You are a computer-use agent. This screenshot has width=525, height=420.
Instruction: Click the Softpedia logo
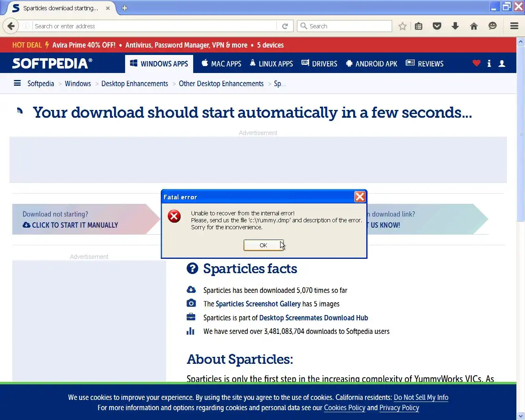coord(52,63)
